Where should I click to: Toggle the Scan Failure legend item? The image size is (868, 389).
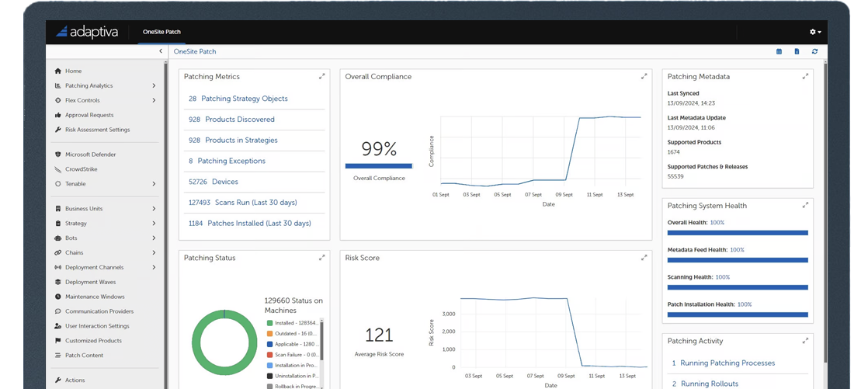291,355
